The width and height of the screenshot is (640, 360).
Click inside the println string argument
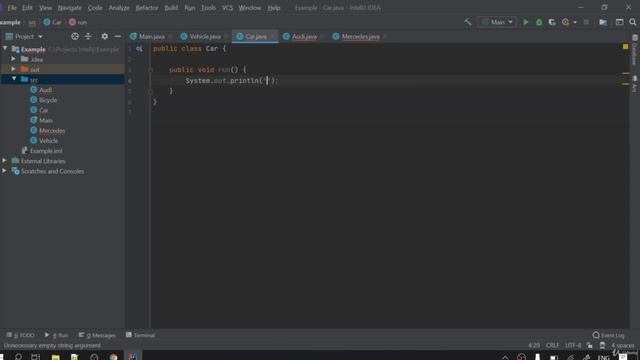[268, 80]
